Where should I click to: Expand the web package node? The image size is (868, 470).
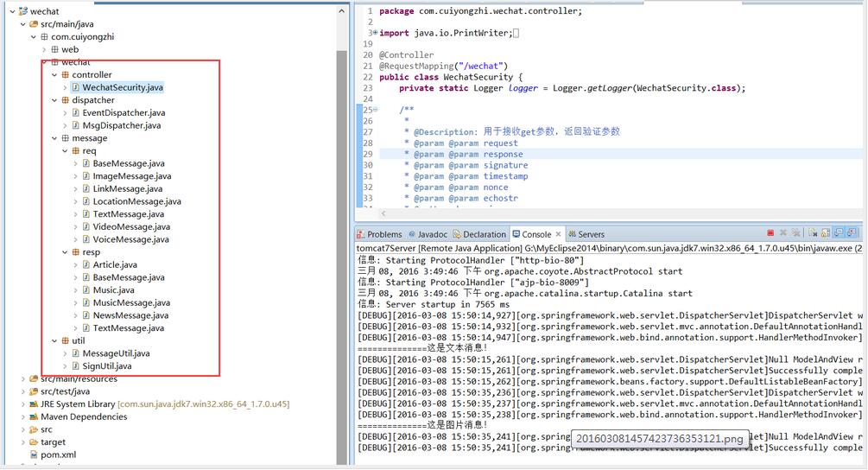[x=44, y=49]
